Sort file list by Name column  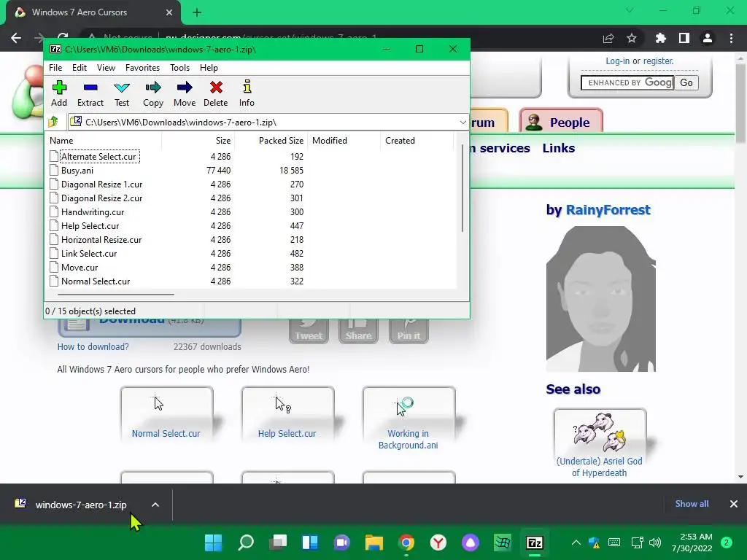click(x=104, y=141)
